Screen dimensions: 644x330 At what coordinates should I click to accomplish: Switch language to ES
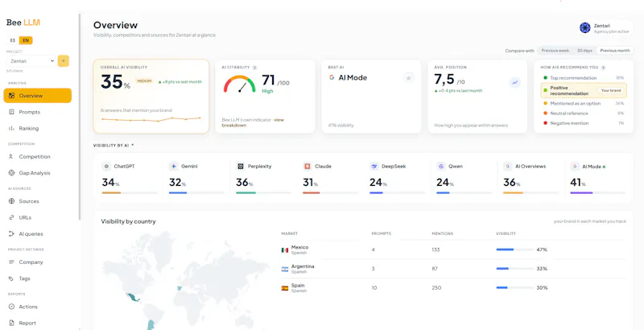pyautogui.click(x=13, y=40)
